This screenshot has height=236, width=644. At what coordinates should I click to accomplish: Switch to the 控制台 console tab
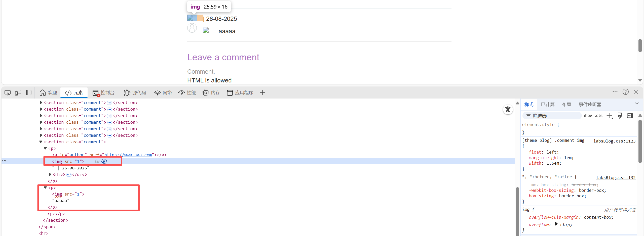[x=103, y=93]
